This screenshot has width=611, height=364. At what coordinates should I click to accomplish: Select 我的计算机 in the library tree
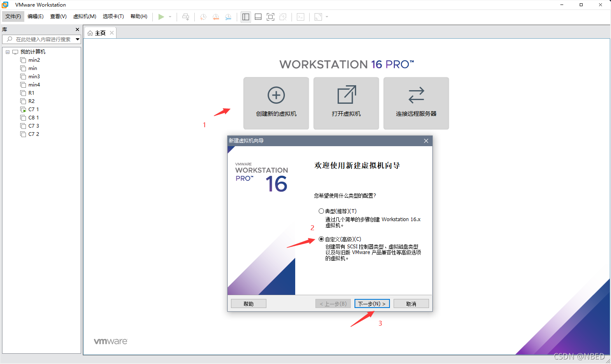pyautogui.click(x=33, y=52)
